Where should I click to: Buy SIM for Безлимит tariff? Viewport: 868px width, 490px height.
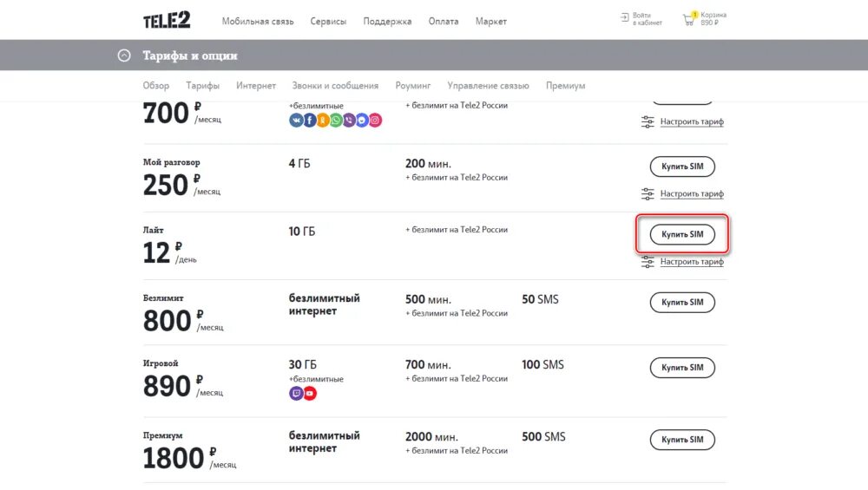click(x=682, y=303)
